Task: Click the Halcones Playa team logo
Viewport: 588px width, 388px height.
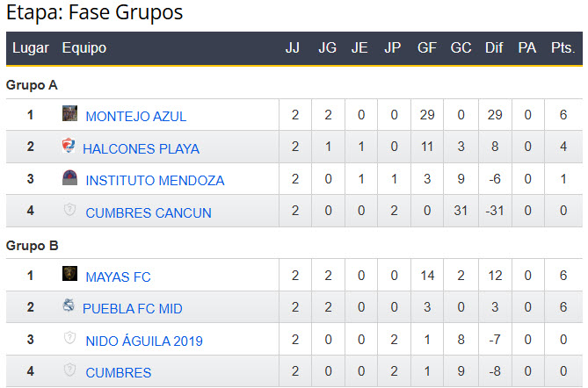Action: point(68,147)
